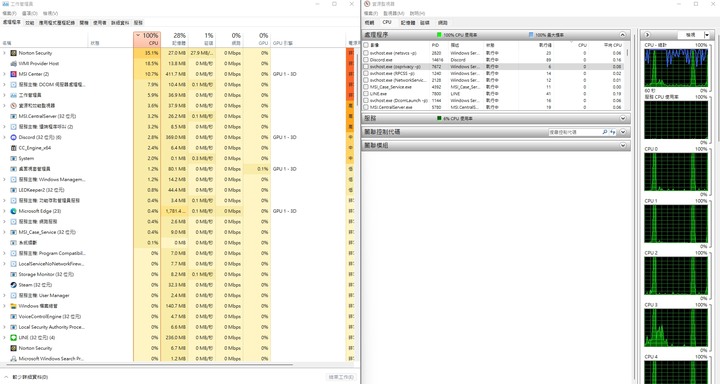Check the svchost.exe (NetworkService) checkbox
Viewport: 720px width, 384px height.
(x=366, y=80)
